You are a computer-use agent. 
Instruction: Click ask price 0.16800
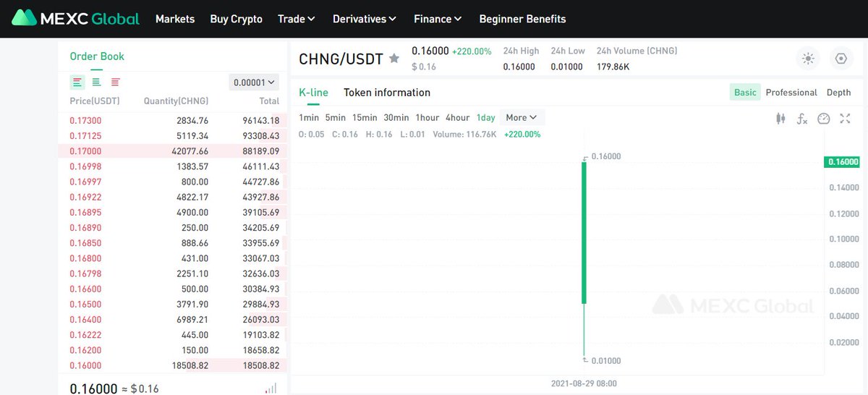point(85,258)
